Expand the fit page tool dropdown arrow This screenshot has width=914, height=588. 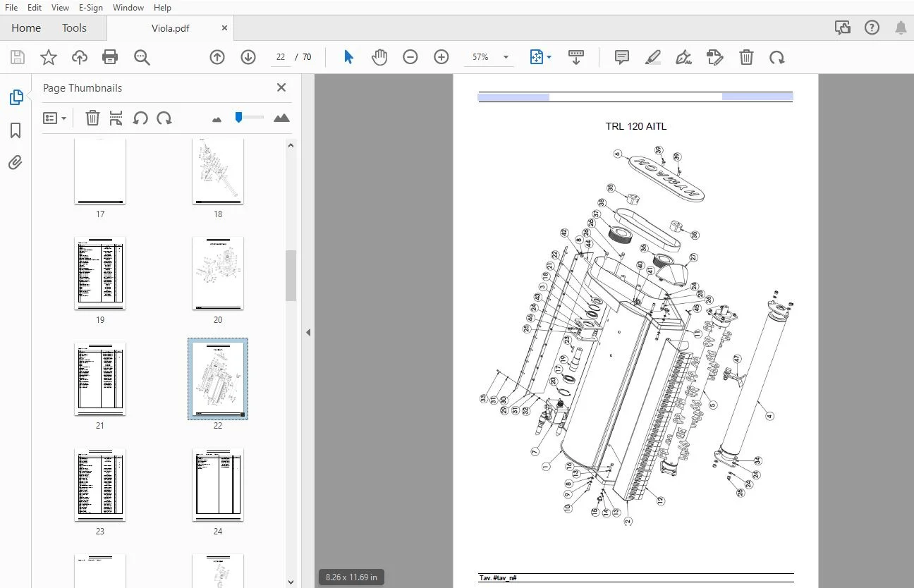[549, 57]
